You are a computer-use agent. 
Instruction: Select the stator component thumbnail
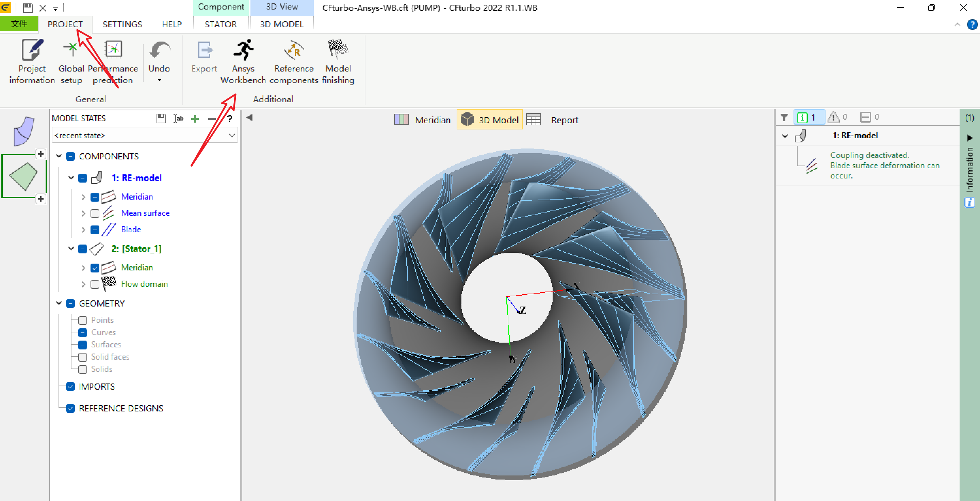23,176
